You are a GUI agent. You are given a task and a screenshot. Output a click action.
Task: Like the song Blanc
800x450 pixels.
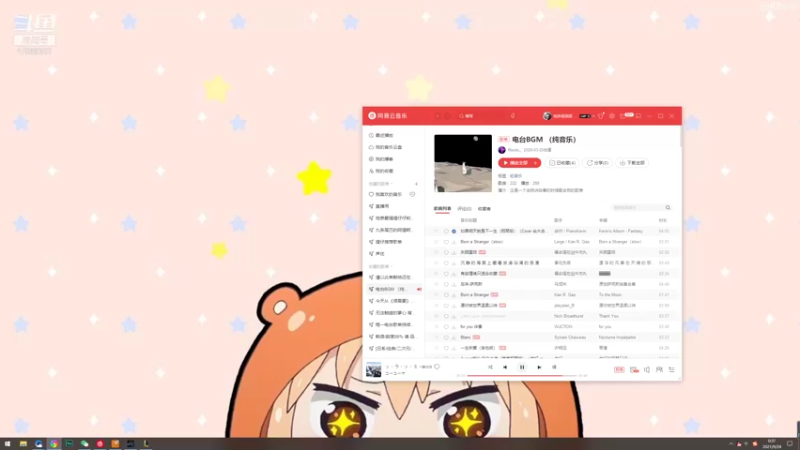point(446,337)
